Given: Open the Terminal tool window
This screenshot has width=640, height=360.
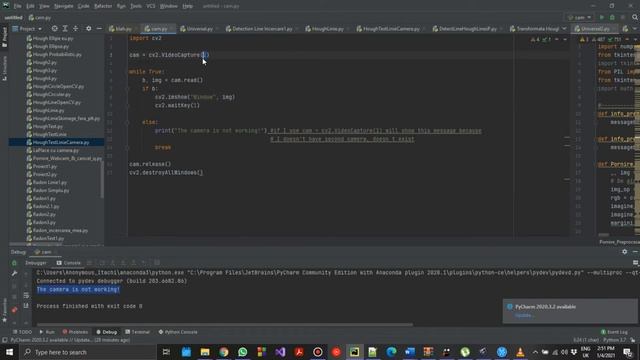Looking at the screenshot, I should coord(138,332).
